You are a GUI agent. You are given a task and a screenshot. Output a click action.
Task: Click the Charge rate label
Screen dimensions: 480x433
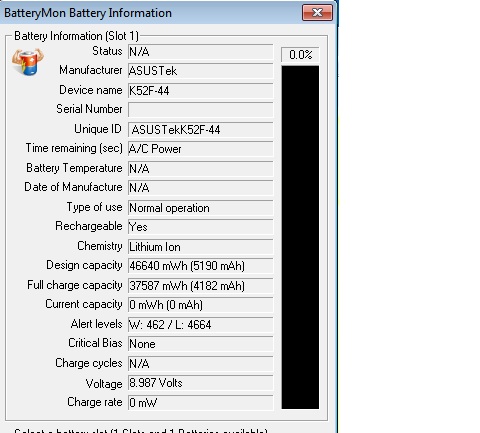[x=95, y=402]
